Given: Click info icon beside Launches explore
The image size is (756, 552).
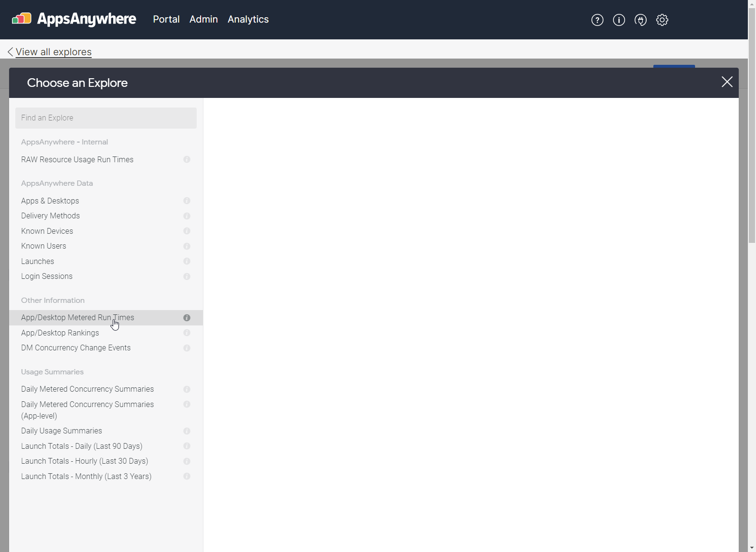Looking at the screenshot, I should 187,261.
